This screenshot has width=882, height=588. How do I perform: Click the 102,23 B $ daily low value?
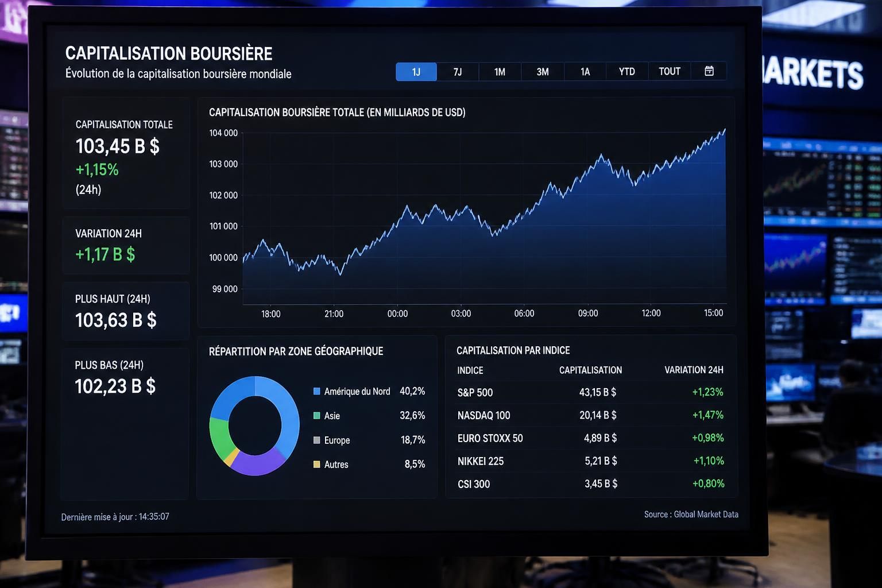point(115,386)
